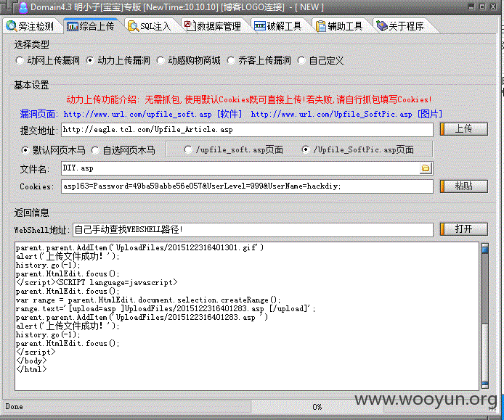This screenshot has width=504, height=420.
Task: Click the upfile_soft.asp [软件] link
Action: tap(153, 114)
